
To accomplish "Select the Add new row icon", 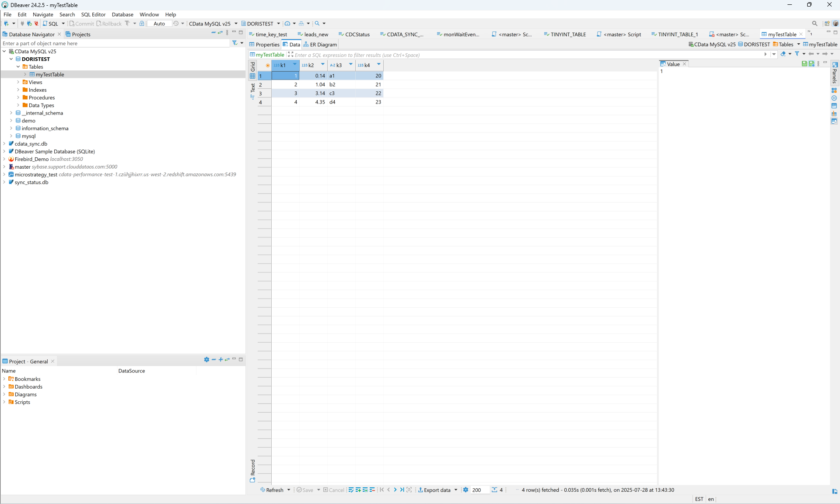I will pyautogui.click(x=358, y=490).
